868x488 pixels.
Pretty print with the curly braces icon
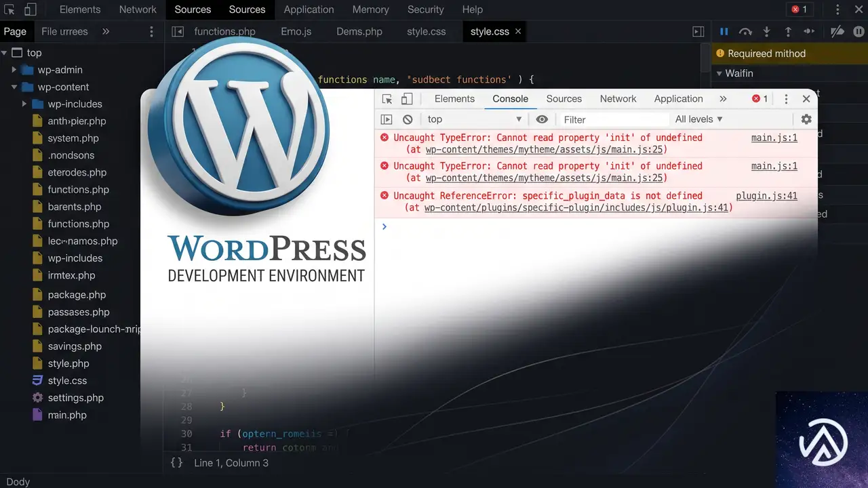tap(176, 463)
